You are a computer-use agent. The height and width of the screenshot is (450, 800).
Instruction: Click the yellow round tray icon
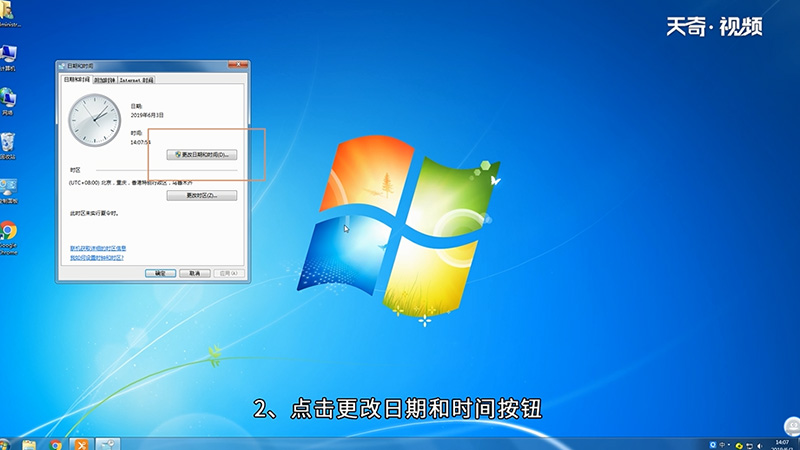pyautogui.click(x=739, y=445)
